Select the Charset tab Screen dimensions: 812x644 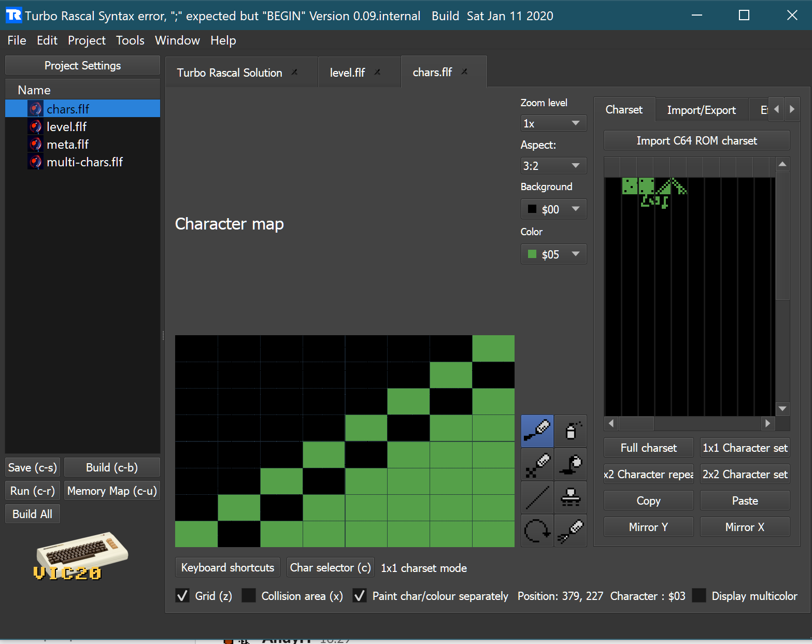click(624, 109)
